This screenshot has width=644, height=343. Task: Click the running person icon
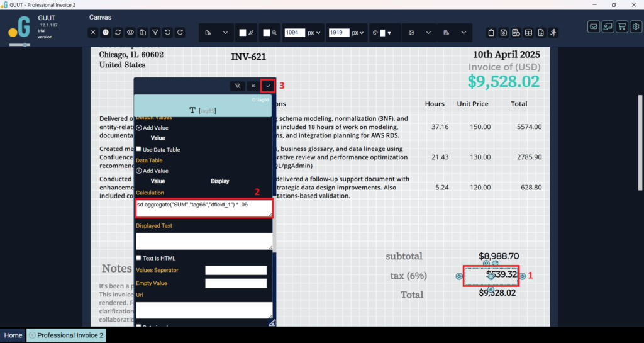pyautogui.click(x=553, y=32)
